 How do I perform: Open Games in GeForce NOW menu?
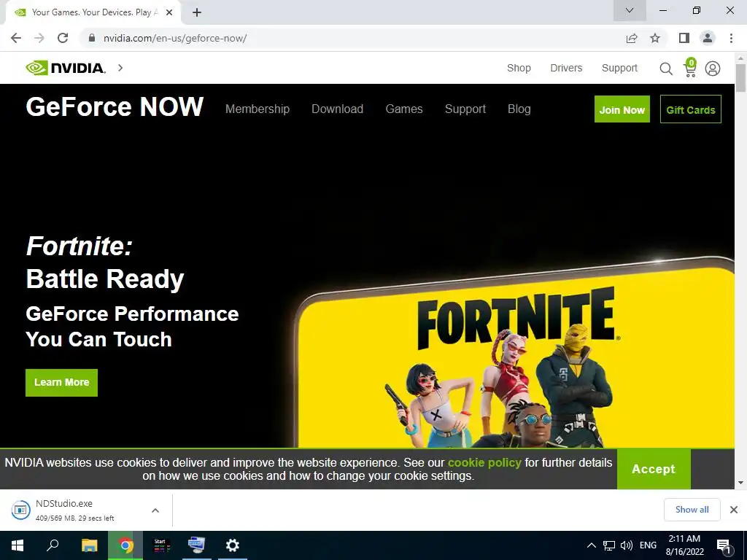(404, 109)
